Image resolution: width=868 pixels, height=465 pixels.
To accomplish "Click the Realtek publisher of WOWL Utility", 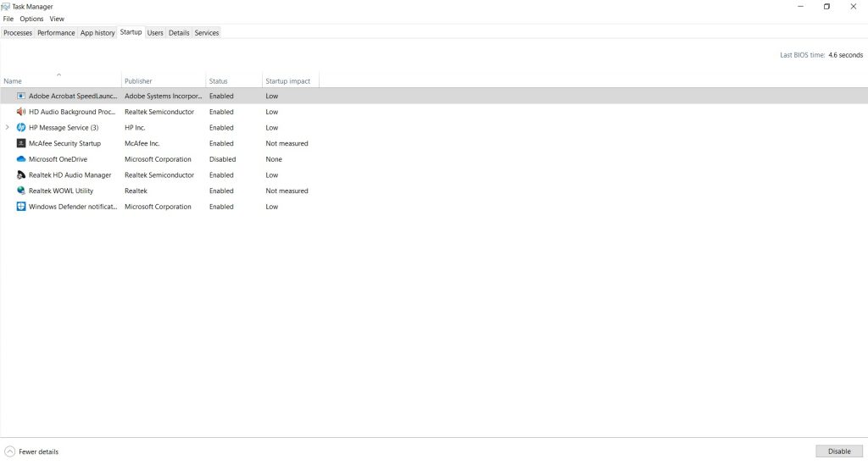I will (x=136, y=191).
